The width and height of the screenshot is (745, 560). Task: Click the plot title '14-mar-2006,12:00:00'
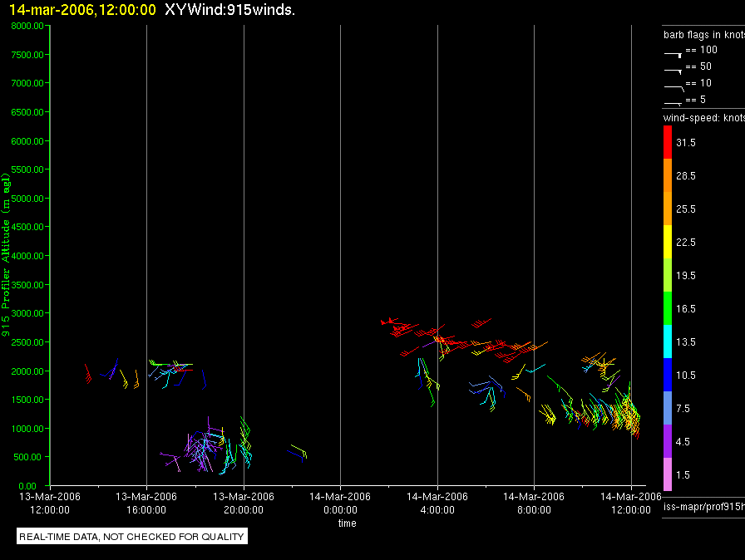pos(82,9)
